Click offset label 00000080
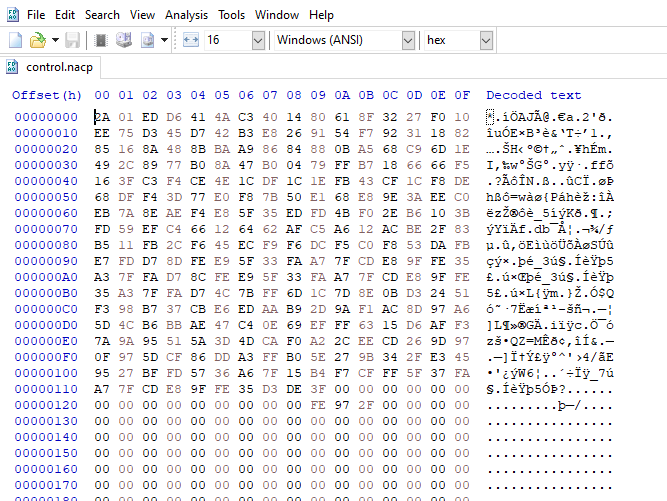Image resolution: width=667 pixels, height=501 pixels. click(46, 245)
